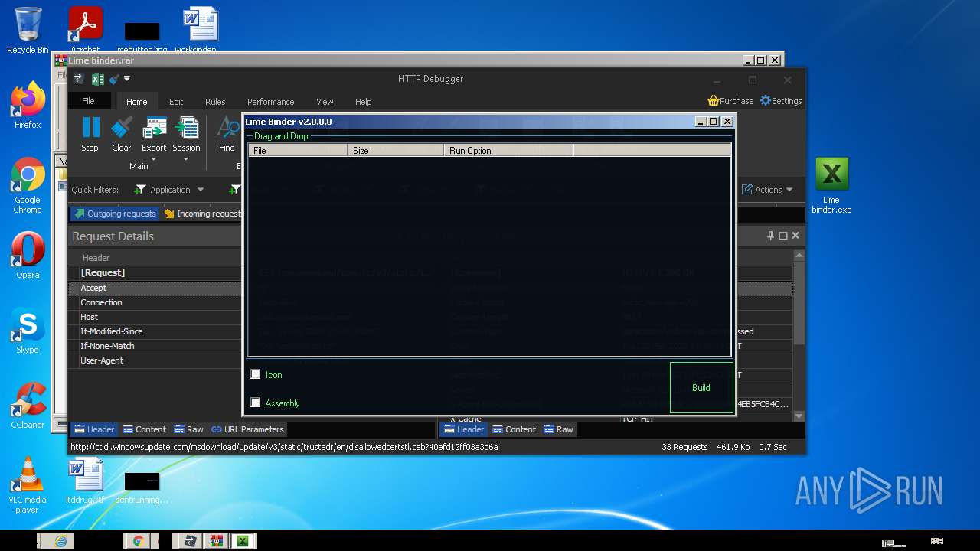Click the response panel scrollbar down arrow
980x551 pixels.
(x=799, y=416)
